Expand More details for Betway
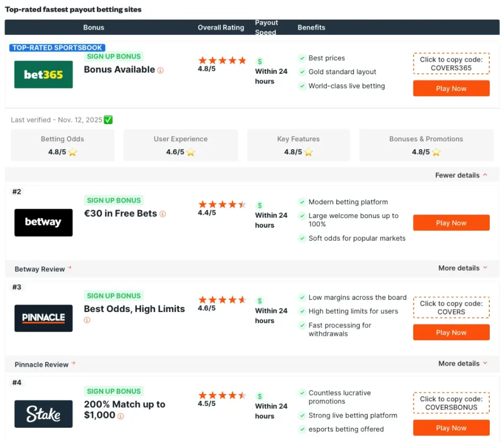This screenshot has height=442, width=504. click(x=463, y=268)
